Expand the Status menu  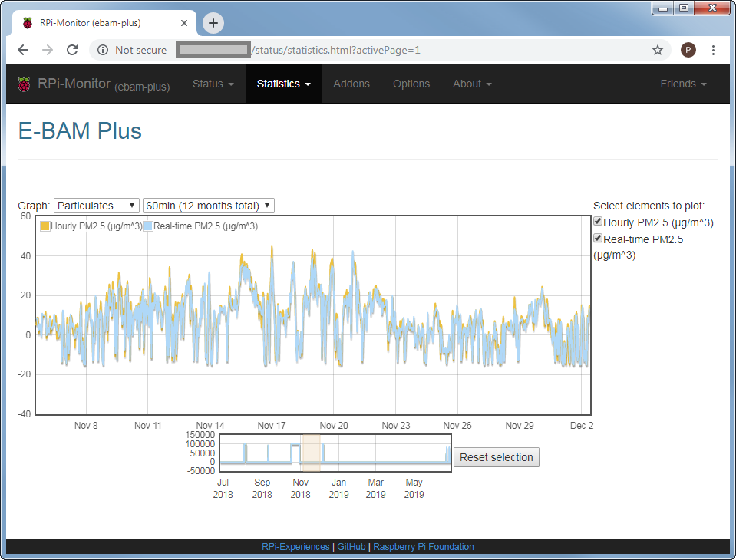pyautogui.click(x=213, y=84)
